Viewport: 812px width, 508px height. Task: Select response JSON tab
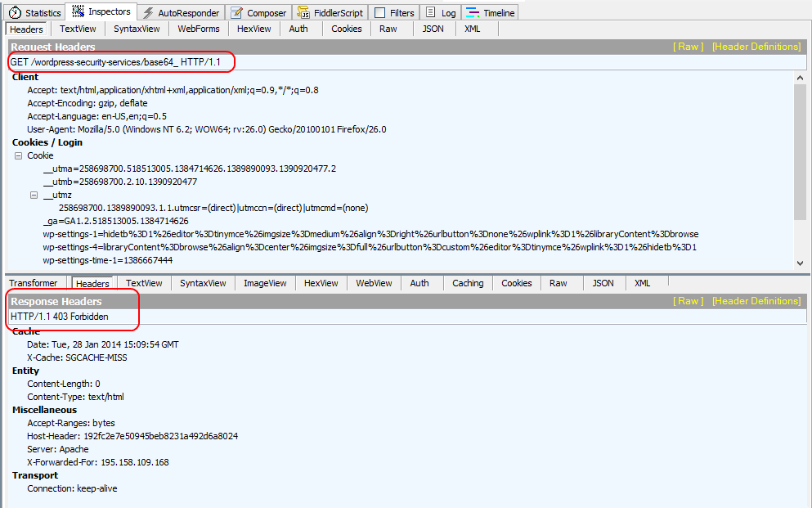[603, 283]
